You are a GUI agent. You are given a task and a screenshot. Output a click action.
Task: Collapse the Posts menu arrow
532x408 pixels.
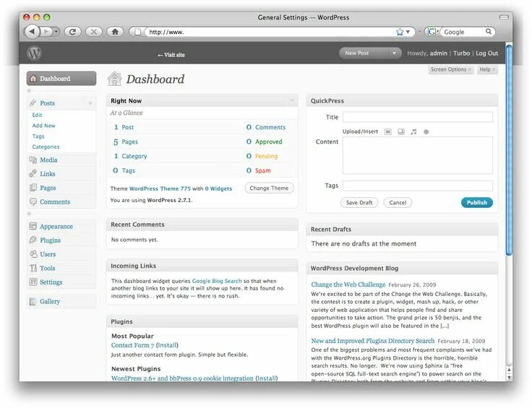pos(90,103)
